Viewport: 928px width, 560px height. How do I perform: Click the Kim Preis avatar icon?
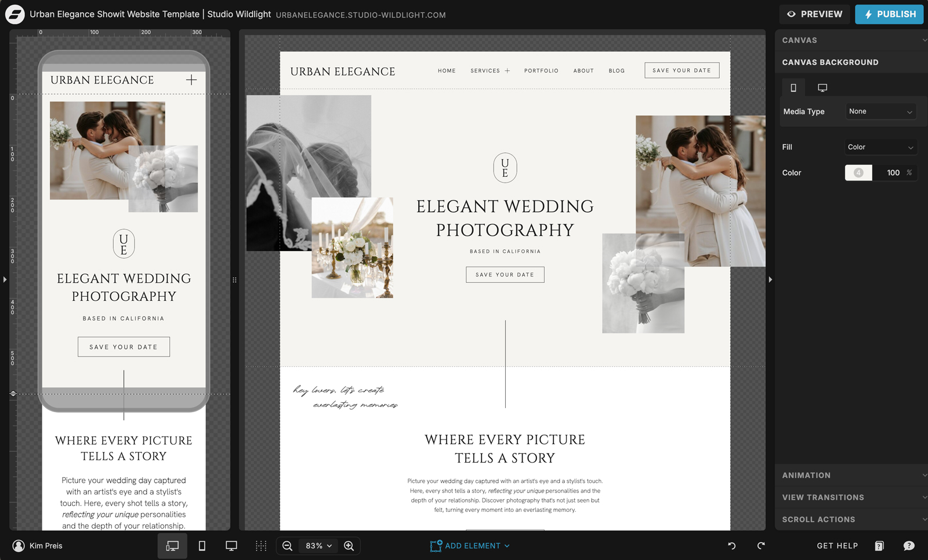[x=18, y=546]
